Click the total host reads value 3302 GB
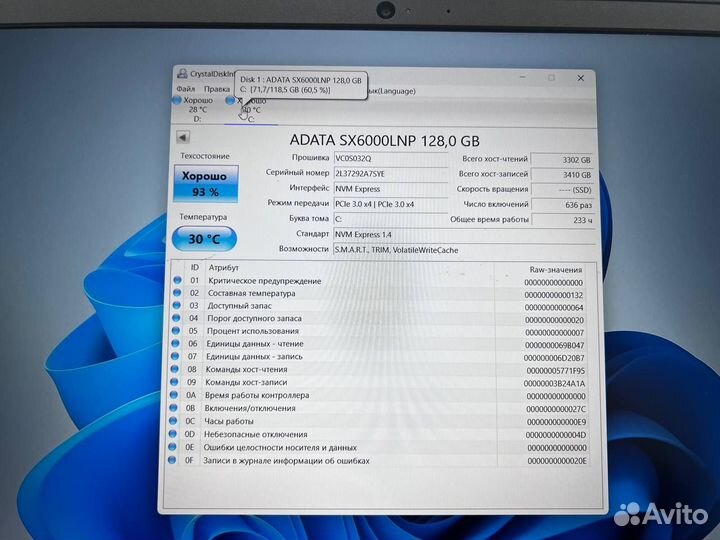 562,160
